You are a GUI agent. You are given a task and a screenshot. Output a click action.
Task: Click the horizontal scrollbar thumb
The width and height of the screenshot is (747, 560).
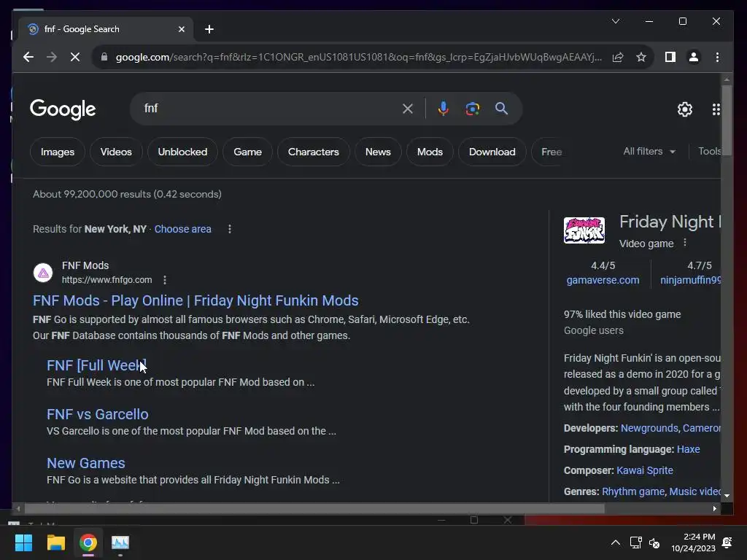(x=314, y=508)
